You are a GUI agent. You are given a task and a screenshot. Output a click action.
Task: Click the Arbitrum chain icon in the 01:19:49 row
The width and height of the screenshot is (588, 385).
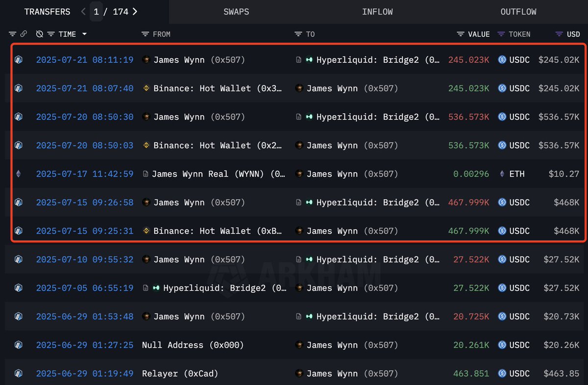[x=18, y=373]
